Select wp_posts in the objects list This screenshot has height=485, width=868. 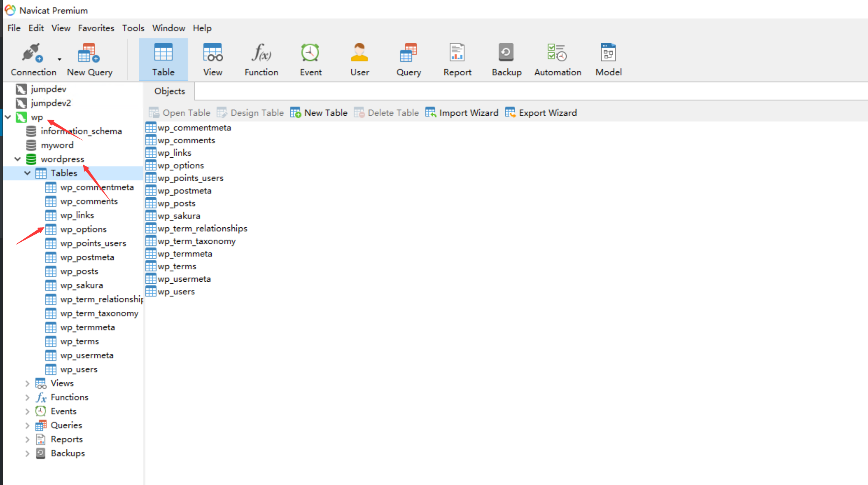pyautogui.click(x=176, y=203)
